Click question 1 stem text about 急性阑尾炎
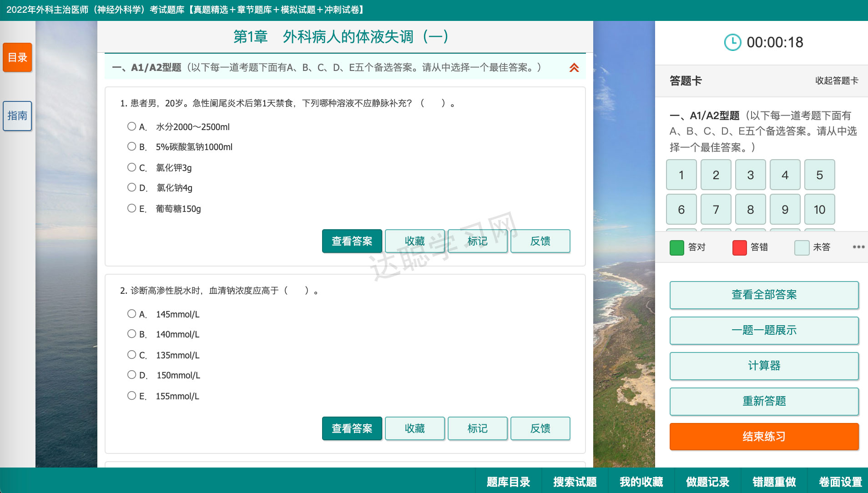 coord(288,104)
